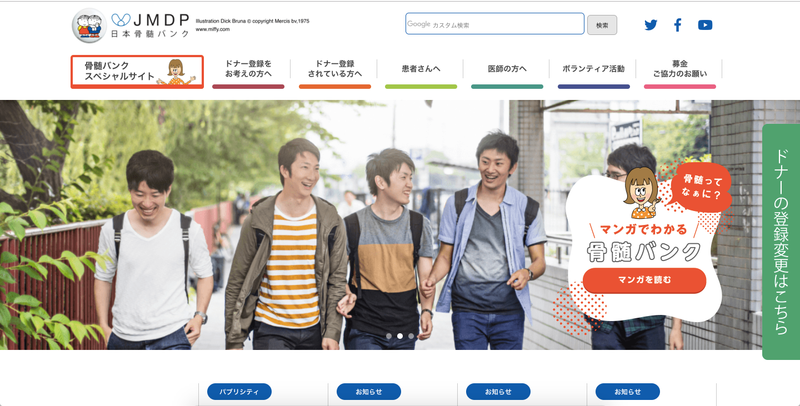The width and height of the screenshot is (800, 406).
Task: Open the Twitter icon link
Action: (x=651, y=25)
